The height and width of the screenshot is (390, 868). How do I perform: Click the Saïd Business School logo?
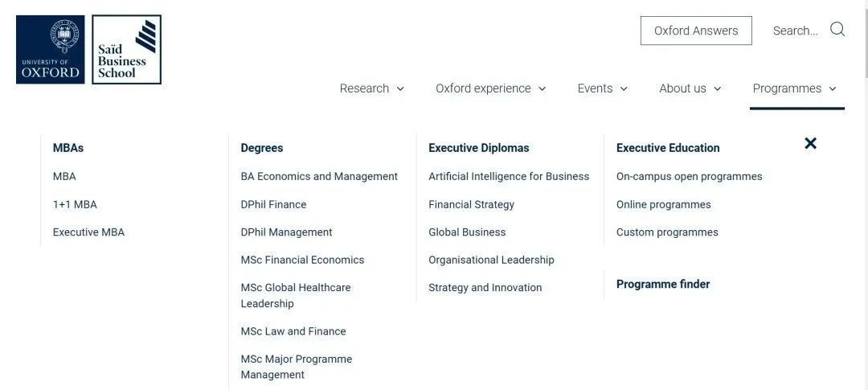(126, 49)
